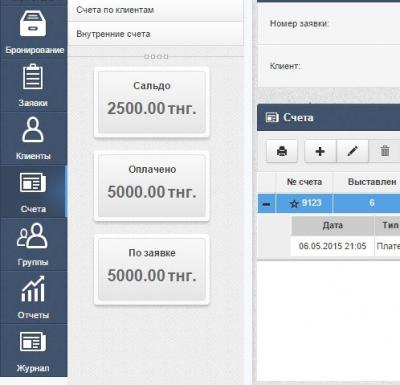Select the Счета sidebar icon
Viewport: 400px width, 385px height.
33,183
